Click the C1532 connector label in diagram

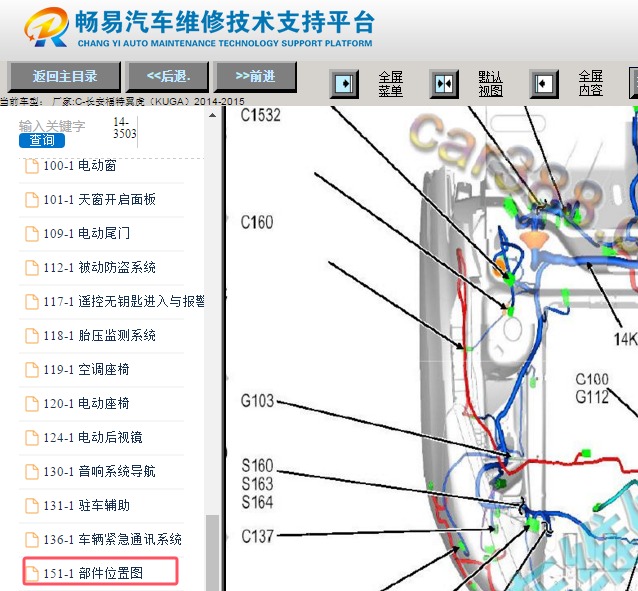pos(260,115)
